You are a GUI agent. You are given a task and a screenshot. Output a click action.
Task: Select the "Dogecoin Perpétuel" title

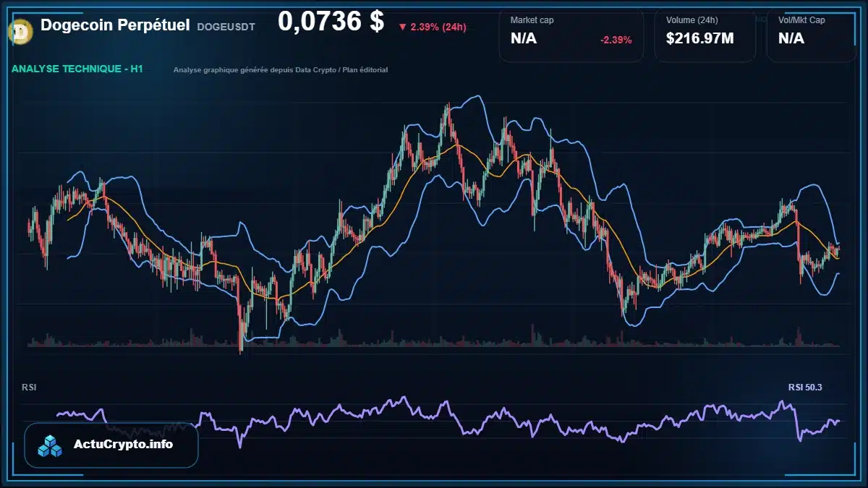pyautogui.click(x=115, y=25)
